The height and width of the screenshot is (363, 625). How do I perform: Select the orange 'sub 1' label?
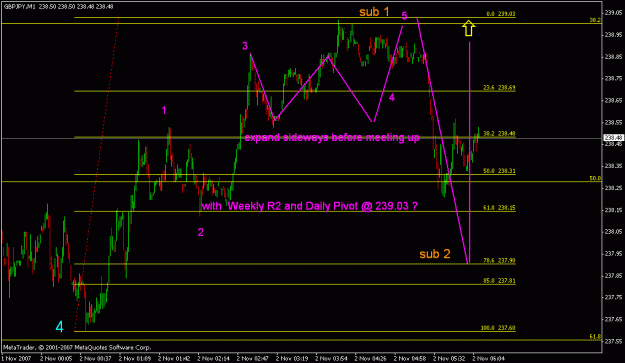click(x=374, y=12)
